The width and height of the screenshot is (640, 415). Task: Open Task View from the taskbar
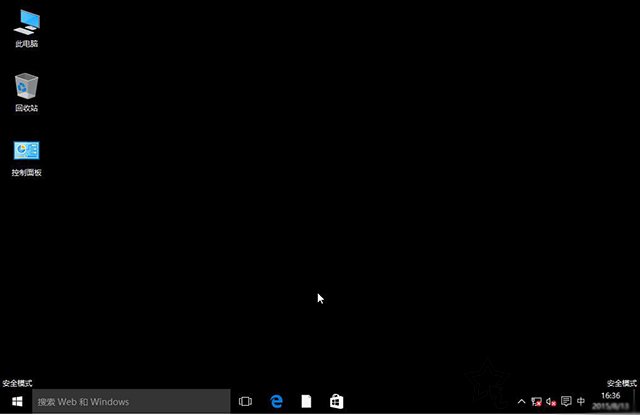point(245,402)
